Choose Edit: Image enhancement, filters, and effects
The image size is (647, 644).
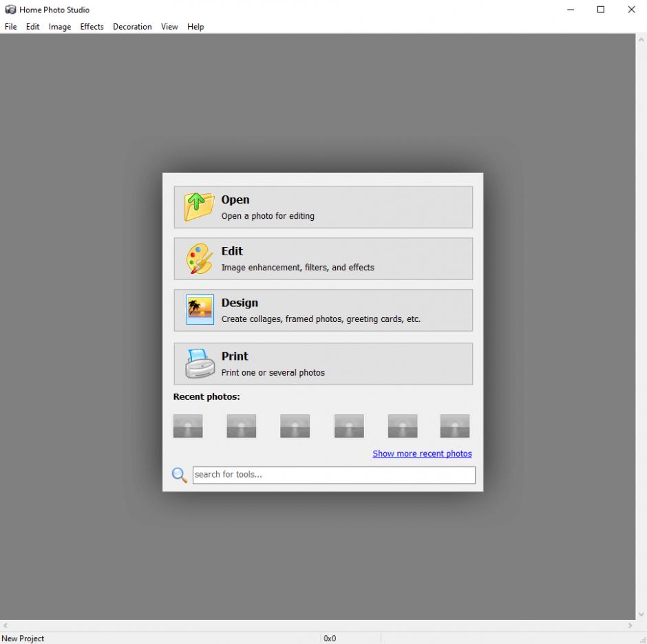pyautogui.click(x=323, y=259)
